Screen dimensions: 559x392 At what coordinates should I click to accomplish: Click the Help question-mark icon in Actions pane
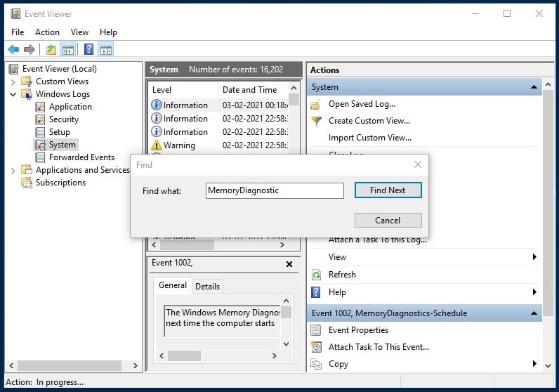point(316,292)
